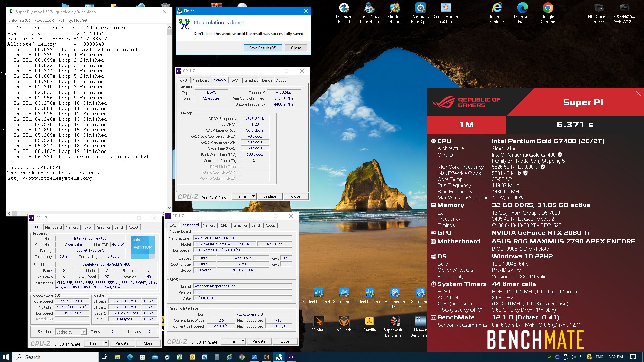Click the taskbar Search box
Image resolution: width=644 pixels, height=362 pixels.
tap(56, 357)
